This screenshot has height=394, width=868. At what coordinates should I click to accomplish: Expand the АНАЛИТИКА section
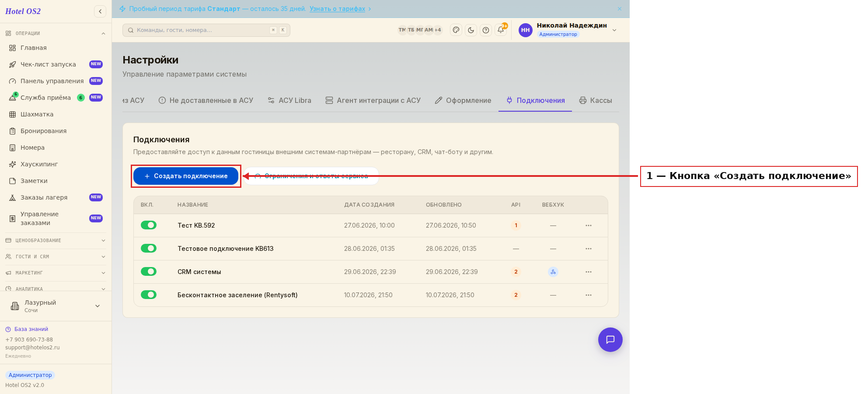click(x=56, y=288)
